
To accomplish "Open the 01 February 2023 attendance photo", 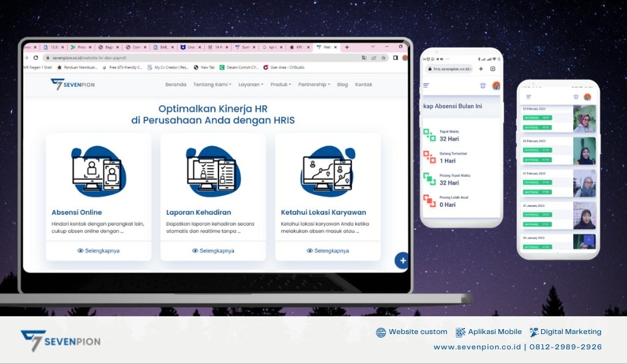I will coord(584,184).
